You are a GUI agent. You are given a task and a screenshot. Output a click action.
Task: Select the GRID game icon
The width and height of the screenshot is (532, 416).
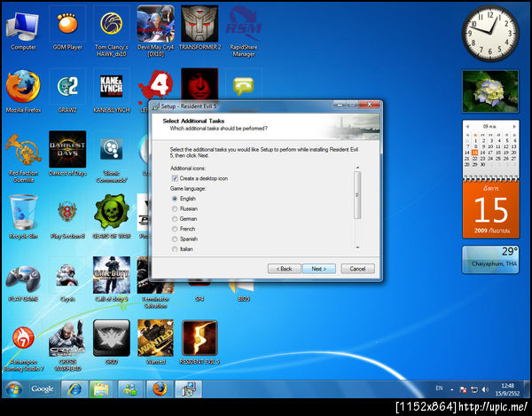coord(112,342)
